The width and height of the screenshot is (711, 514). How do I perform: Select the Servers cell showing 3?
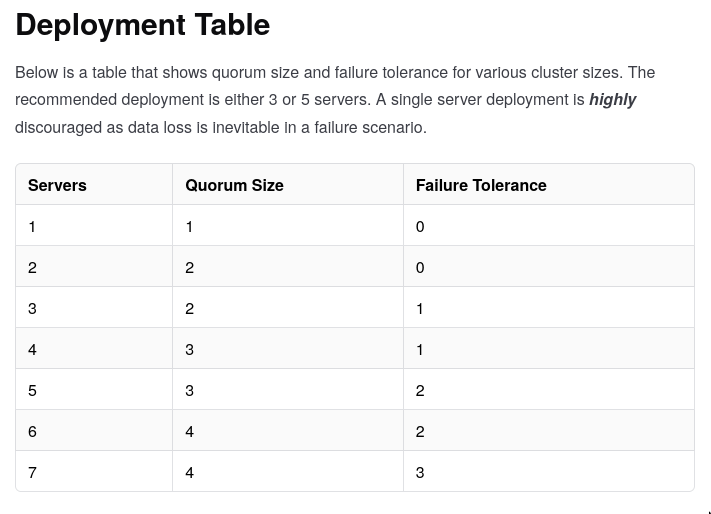32,308
